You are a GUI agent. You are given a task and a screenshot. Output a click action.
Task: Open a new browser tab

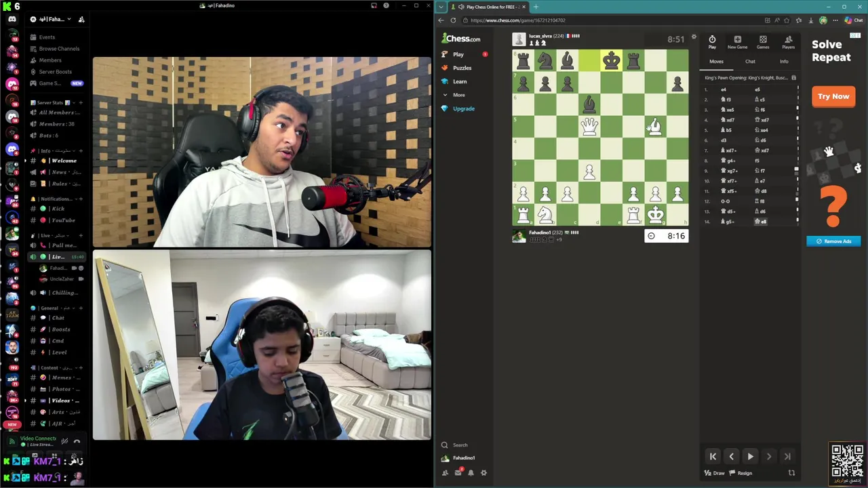(536, 7)
